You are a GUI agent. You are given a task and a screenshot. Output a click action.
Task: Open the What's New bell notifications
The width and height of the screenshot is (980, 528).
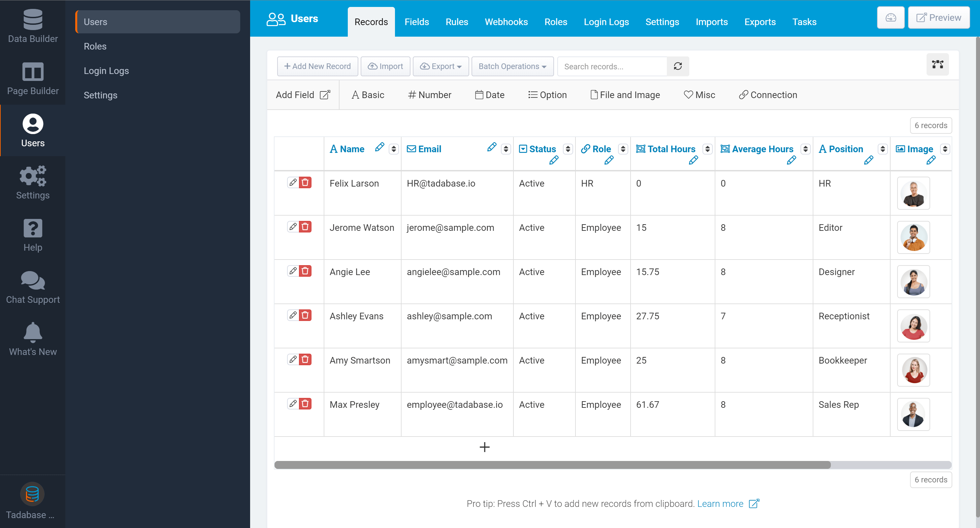[x=33, y=339]
